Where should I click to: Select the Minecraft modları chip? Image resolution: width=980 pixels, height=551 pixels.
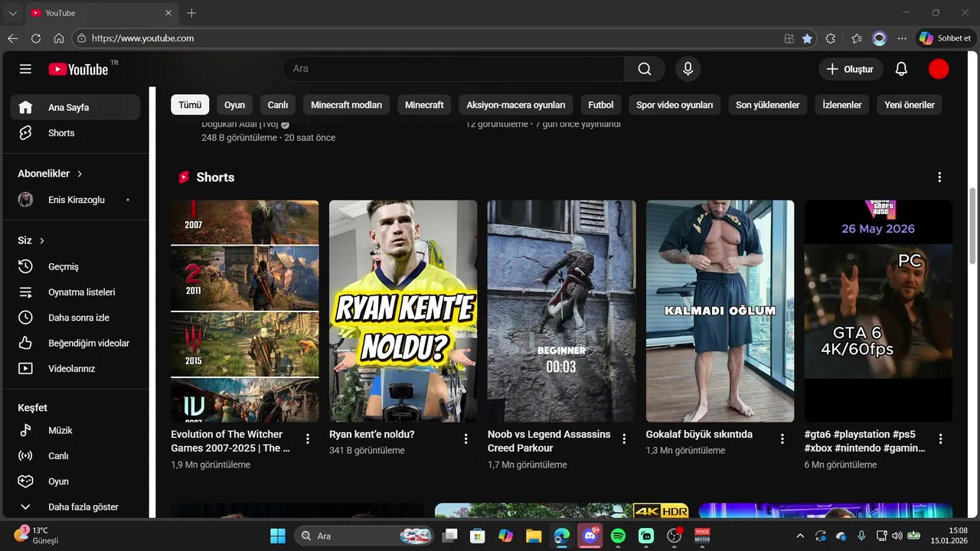click(x=346, y=105)
